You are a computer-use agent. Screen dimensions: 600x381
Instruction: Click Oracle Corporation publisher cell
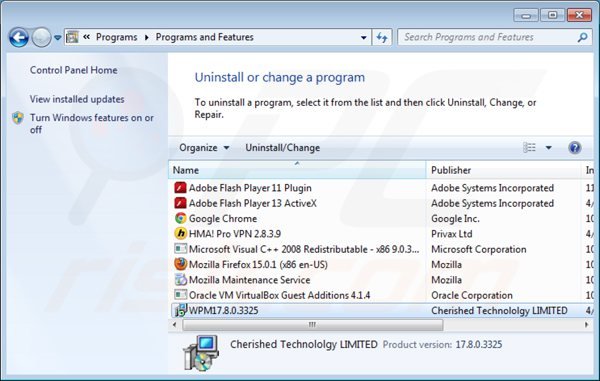pos(472,295)
